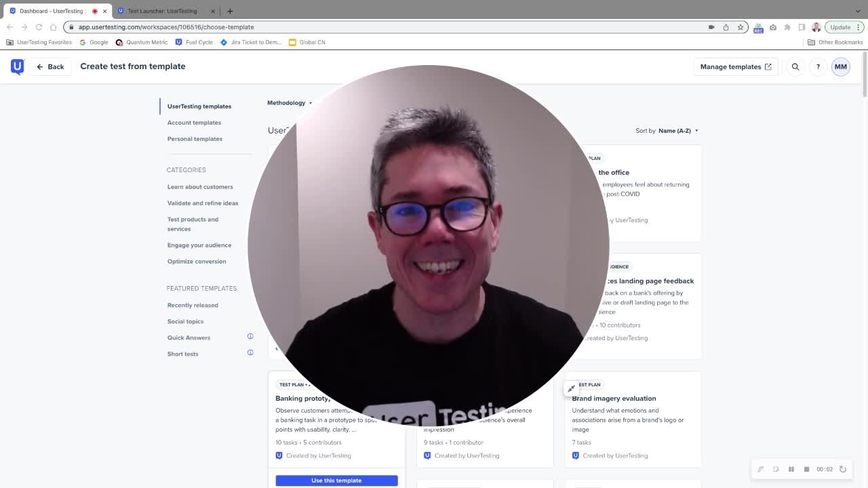Open UserTesting Favorites bookmark folder

pos(39,42)
